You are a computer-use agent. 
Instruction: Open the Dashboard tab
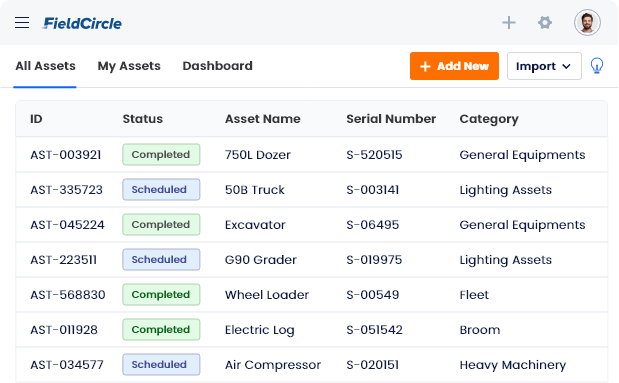point(218,66)
